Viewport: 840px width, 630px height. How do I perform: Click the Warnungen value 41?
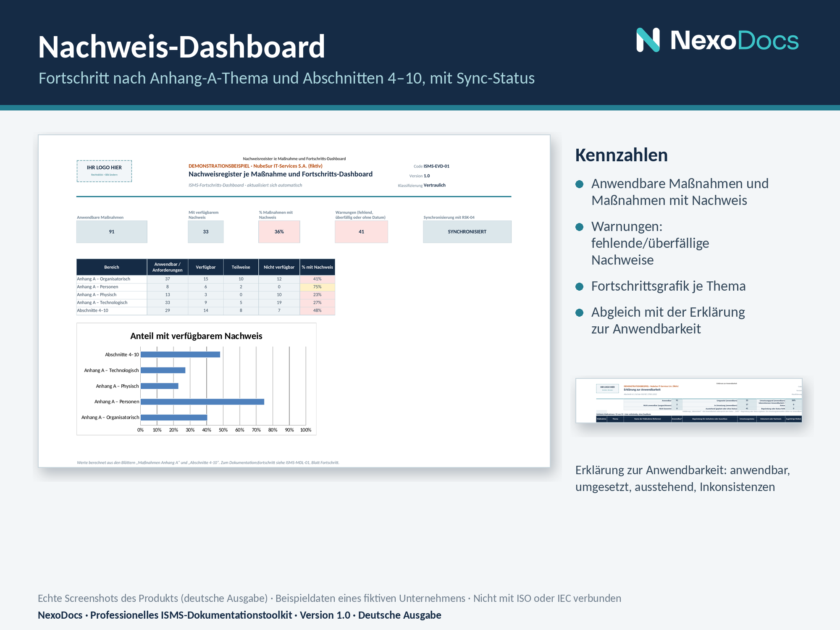[361, 232]
